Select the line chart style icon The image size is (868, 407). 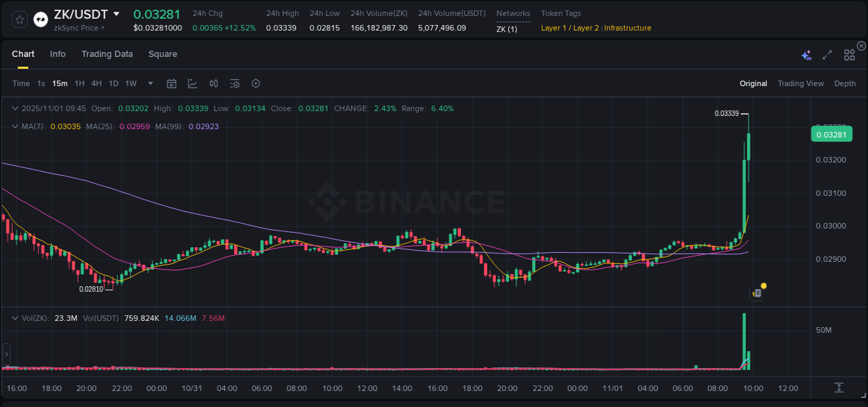(192, 83)
